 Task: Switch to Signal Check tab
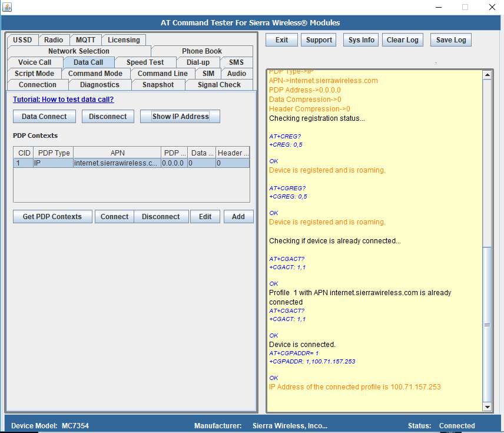pyautogui.click(x=219, y=85)
